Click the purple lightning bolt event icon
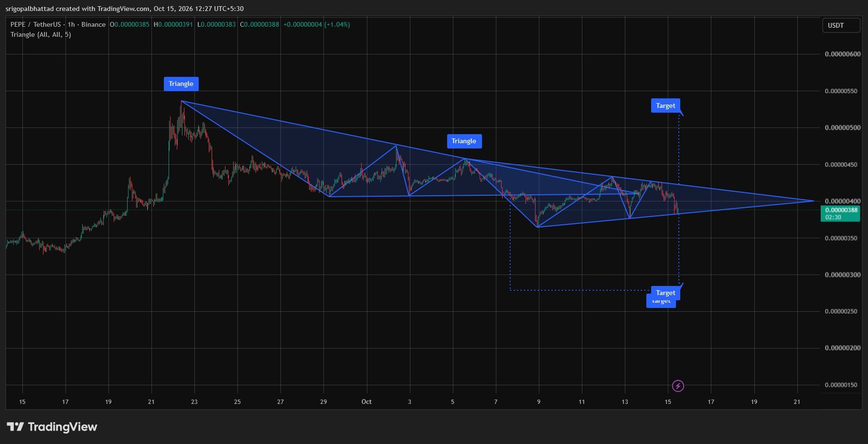The width and height of the screenshot is (868, 444). tap(678, 386)
